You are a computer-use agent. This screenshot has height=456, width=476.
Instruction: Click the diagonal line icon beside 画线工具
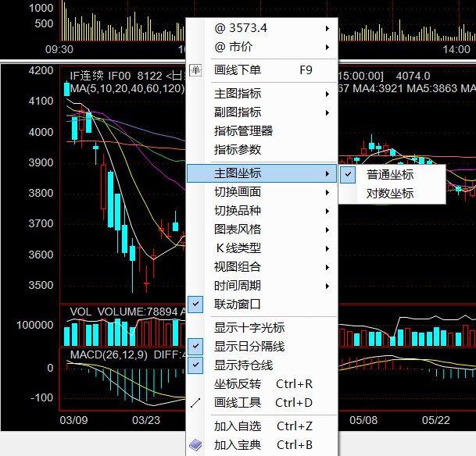195,403
